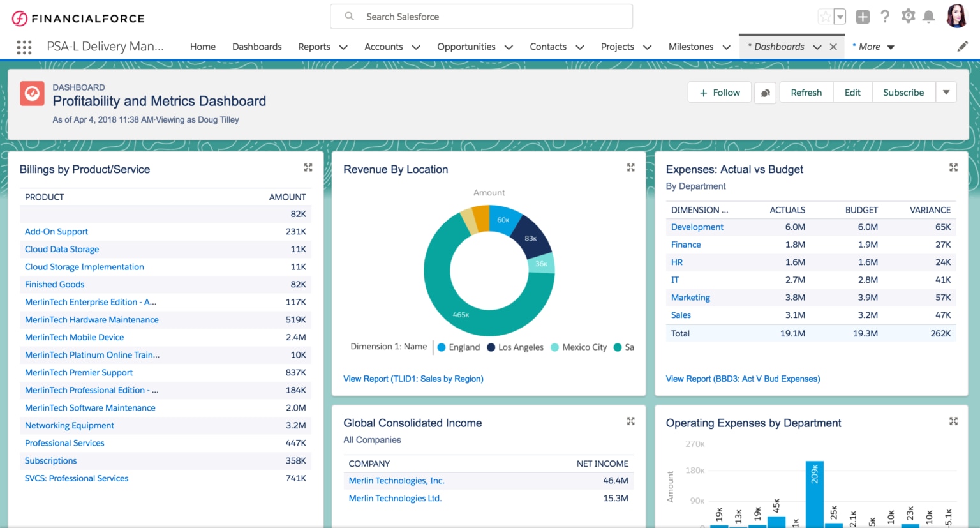The height and width of the screenshot is (528, 980).
Task: Expand the Billings by Product/Service widget
Action: pos(308,167)
